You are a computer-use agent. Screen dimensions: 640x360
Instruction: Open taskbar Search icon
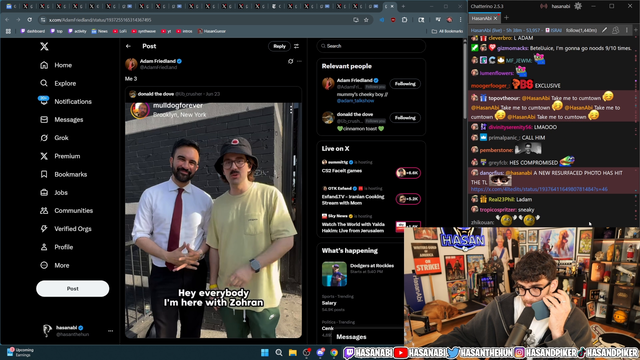279,353
